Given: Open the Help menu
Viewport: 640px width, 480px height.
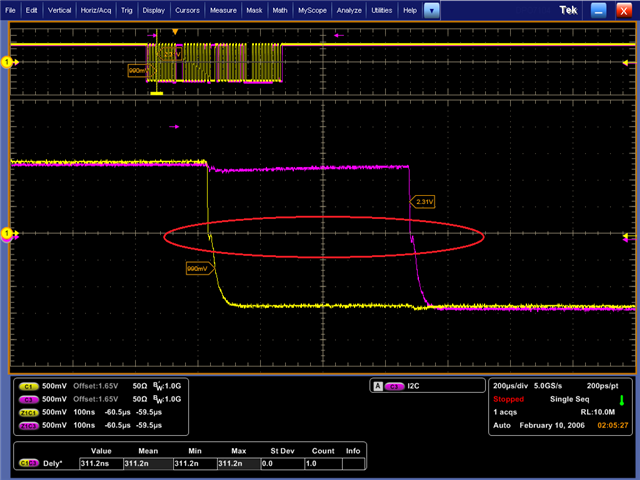Looking at the screenshot, I should click(x=410, y=10).
